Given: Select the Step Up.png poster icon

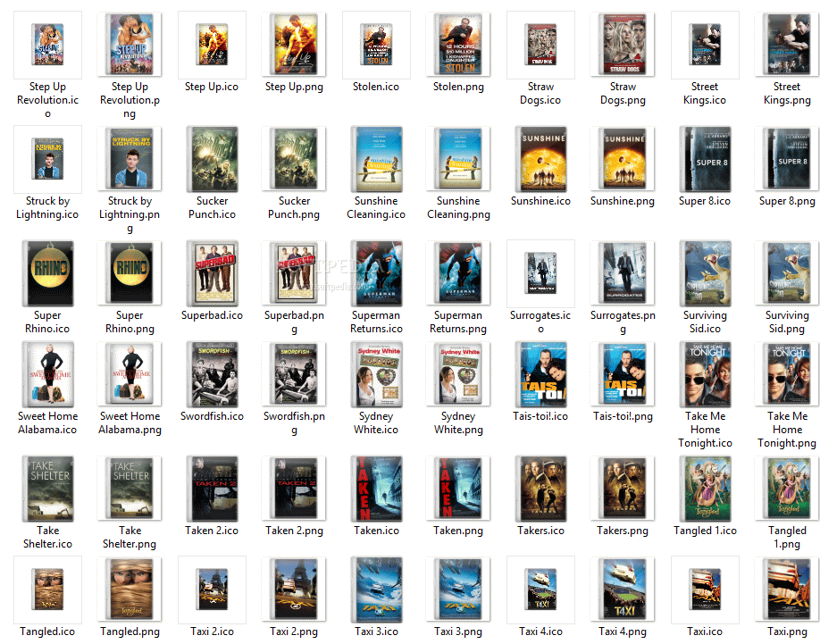Looking at the screenshot, I should pyautogui.click(x=294, y=45).
